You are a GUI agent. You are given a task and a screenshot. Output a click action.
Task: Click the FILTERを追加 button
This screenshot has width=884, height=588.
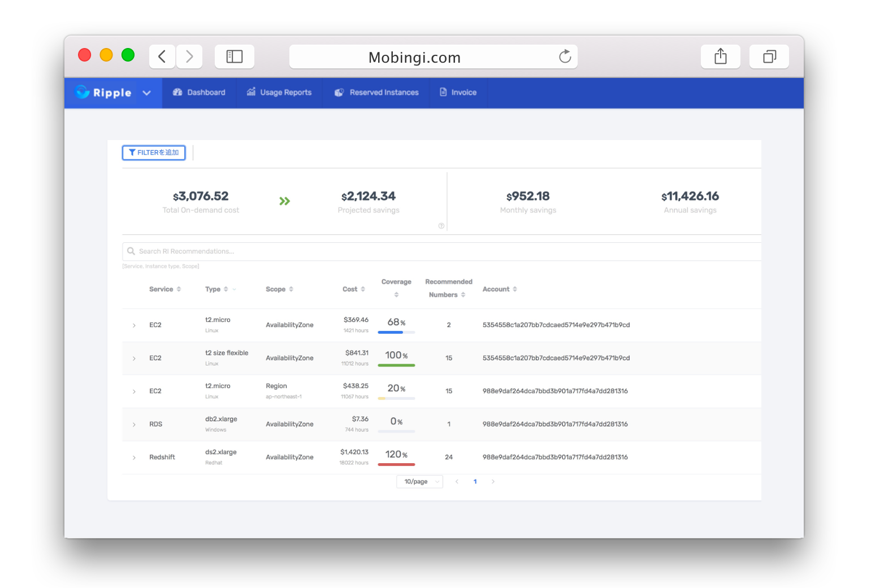(x=154, y=153)
